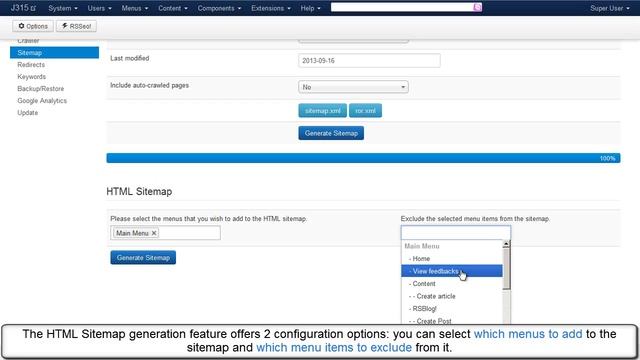Open the System menu
This screenshot has height=360, width=640.
63,8
